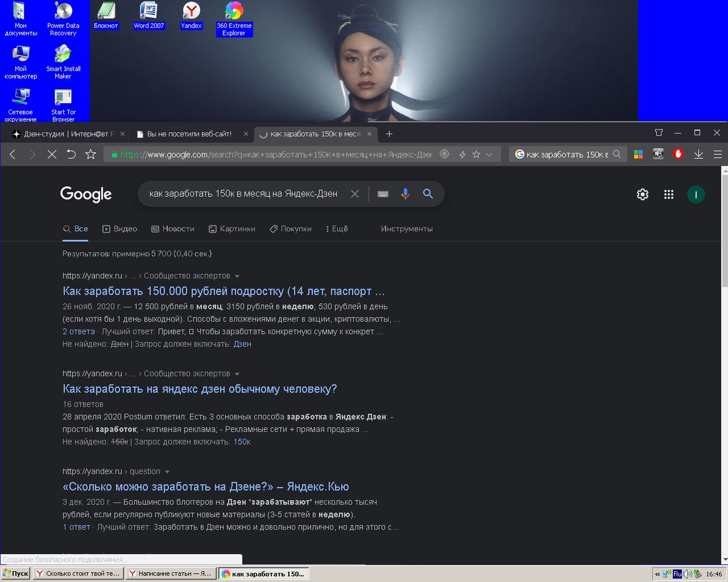
Task: Switch the Ru keyboard layout in system tray
Action: 678,573
